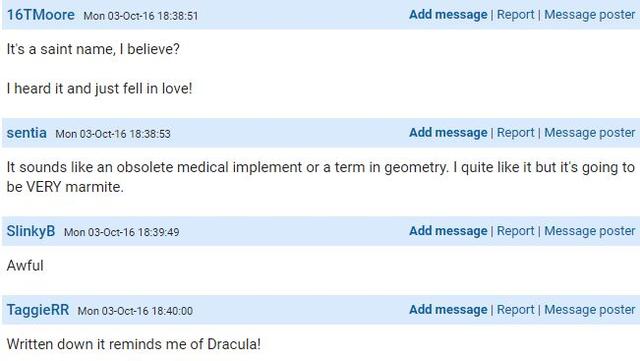Message poster SlinkyB
This screenshot has height=361, width=640.
click(589, 231)
